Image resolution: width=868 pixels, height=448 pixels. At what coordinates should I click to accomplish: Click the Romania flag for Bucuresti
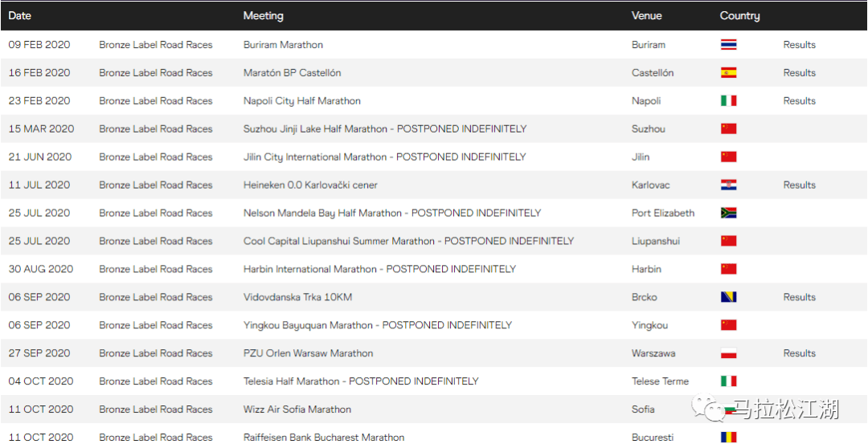728,438
